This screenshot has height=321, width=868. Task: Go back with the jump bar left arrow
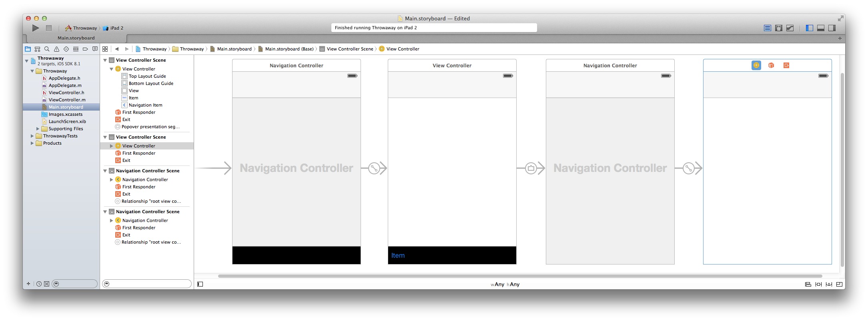(117, 49)
